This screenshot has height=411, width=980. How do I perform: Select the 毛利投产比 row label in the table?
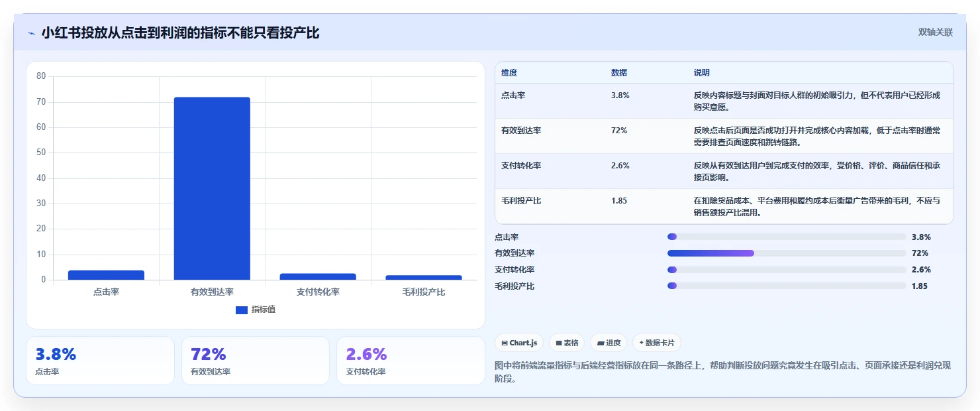tap(521, 201)
